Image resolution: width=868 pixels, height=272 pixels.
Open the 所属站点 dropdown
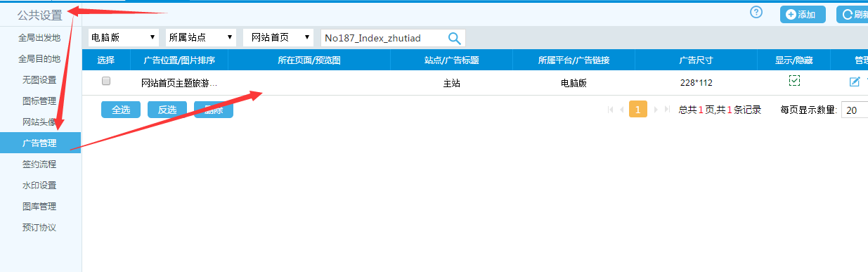coord(200,37)
